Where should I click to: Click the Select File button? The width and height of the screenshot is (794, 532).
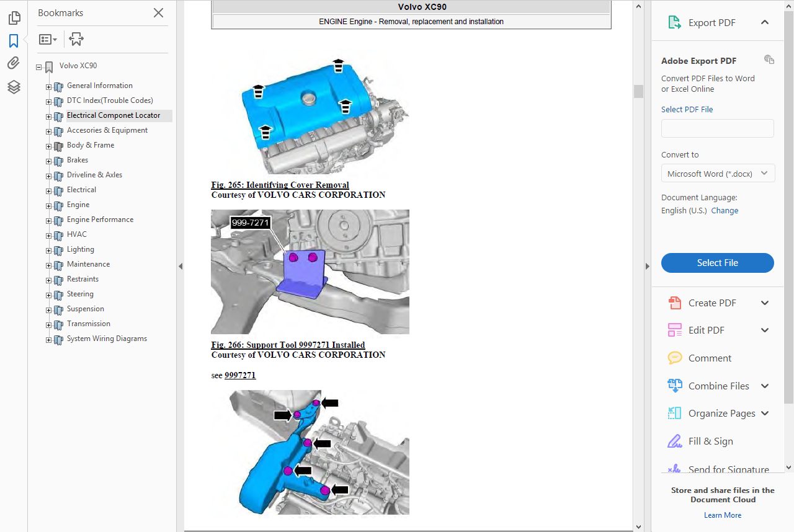point(718,263)
